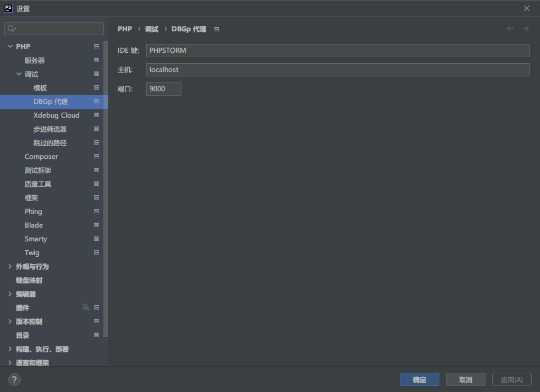The width and height of the screenshot is (540, 392).
Task: Click the project-level icon in 目录 row
Action: pyautogui.click(x=96, y=335)
